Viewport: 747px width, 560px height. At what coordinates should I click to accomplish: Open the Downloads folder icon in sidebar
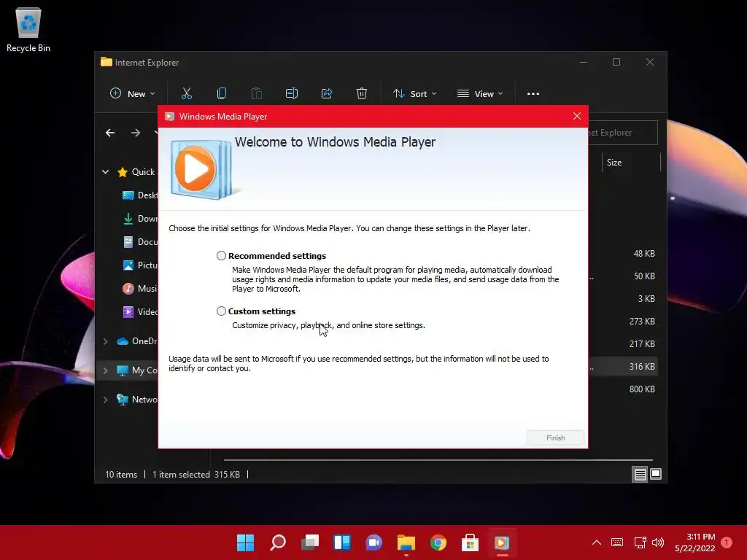[x=128, y=219]
